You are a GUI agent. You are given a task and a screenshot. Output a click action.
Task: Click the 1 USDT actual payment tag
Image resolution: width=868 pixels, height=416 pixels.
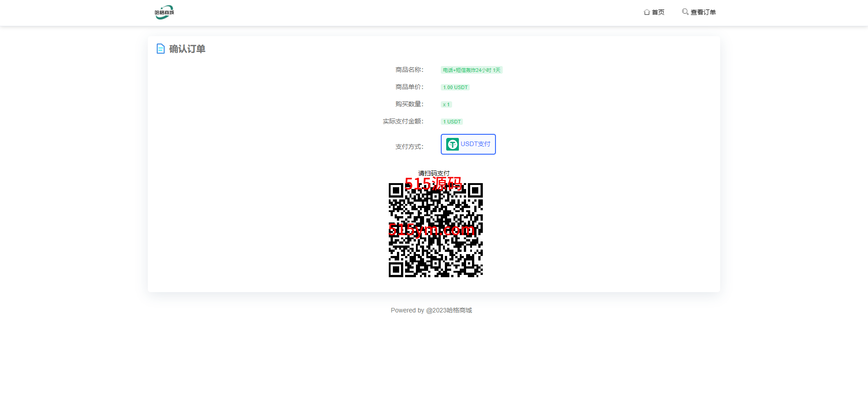pos(452,122)
